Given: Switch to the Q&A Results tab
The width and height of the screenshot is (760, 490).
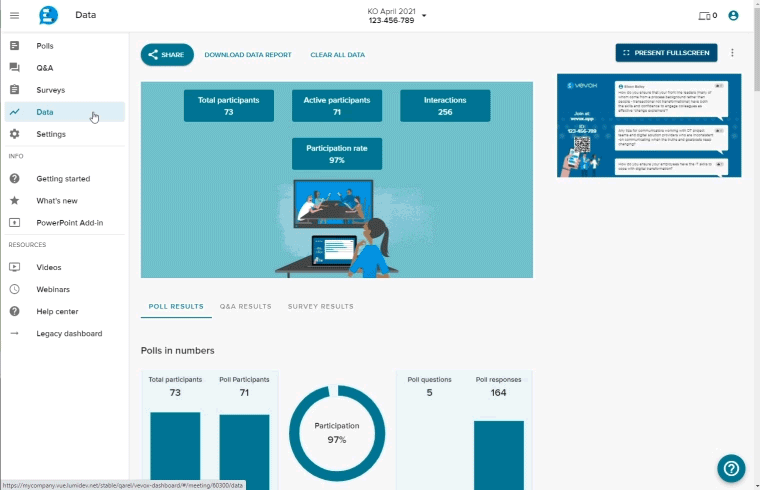Looking at the screenshot, I should point(245,307).
